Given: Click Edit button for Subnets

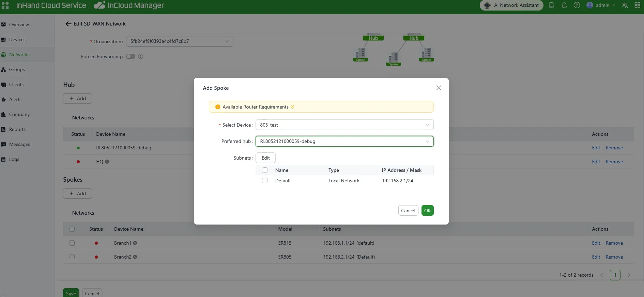Looking at the screenshot, I should coord(265,158).
